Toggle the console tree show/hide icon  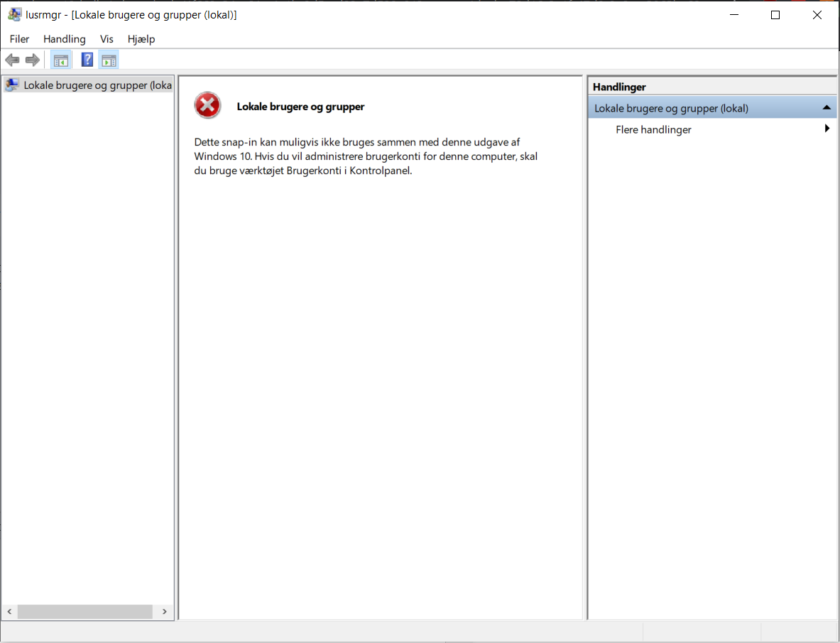click(x=61, y=60)
